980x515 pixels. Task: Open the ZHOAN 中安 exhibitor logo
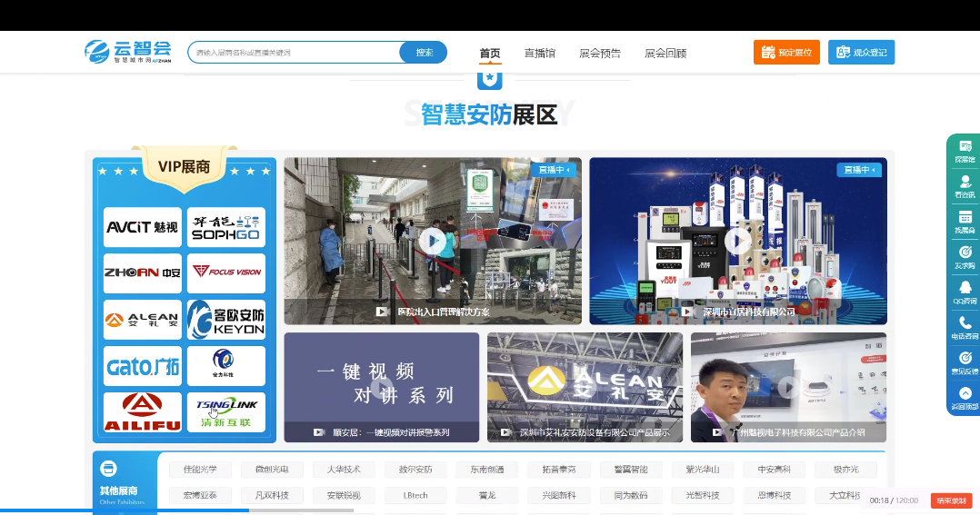pos(143,272)
